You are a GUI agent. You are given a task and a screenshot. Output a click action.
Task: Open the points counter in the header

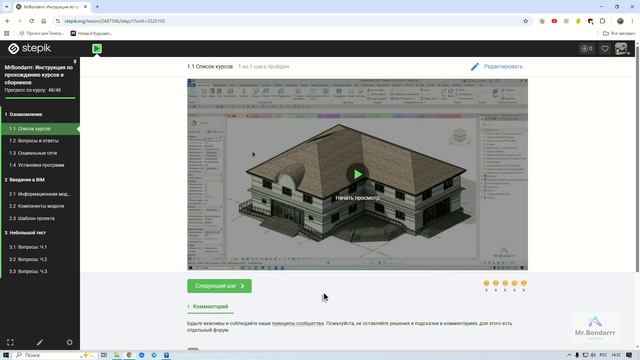[587, 49]
